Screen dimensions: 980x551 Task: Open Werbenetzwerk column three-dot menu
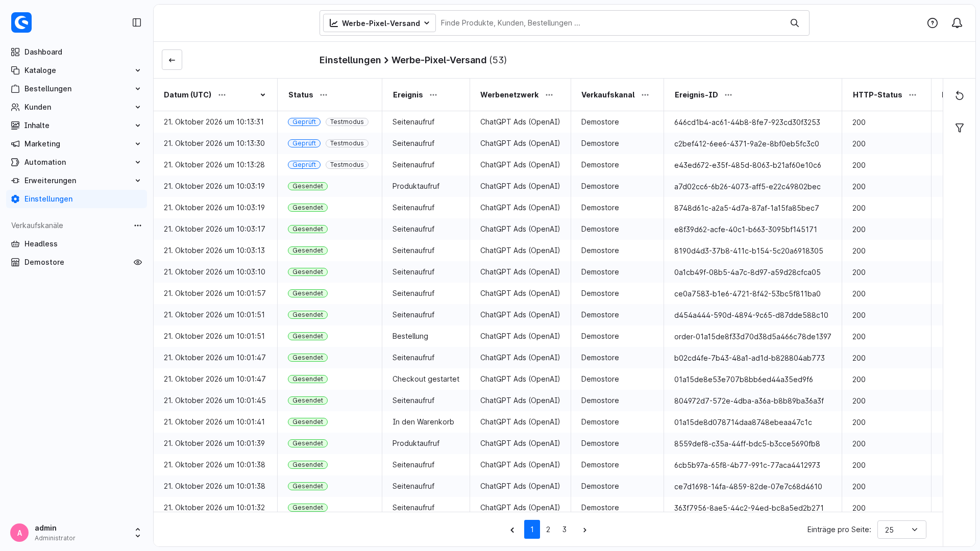tap(549, 95)
